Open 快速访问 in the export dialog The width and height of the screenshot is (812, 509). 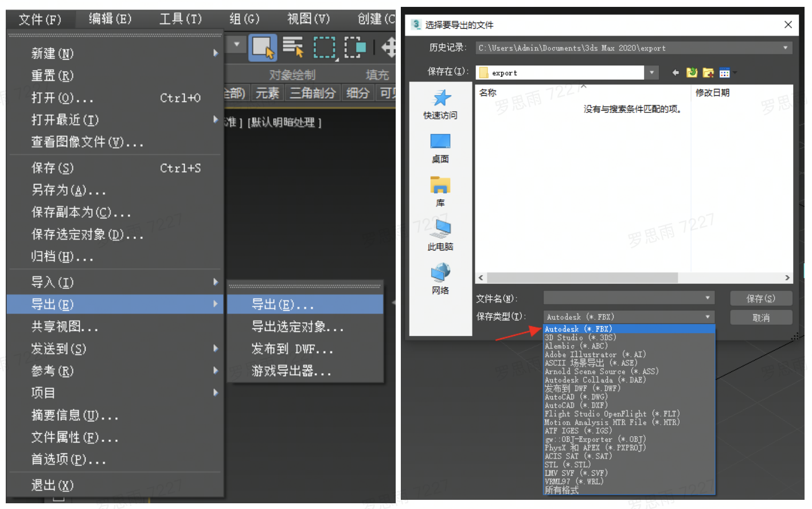(x=440, y=105)
